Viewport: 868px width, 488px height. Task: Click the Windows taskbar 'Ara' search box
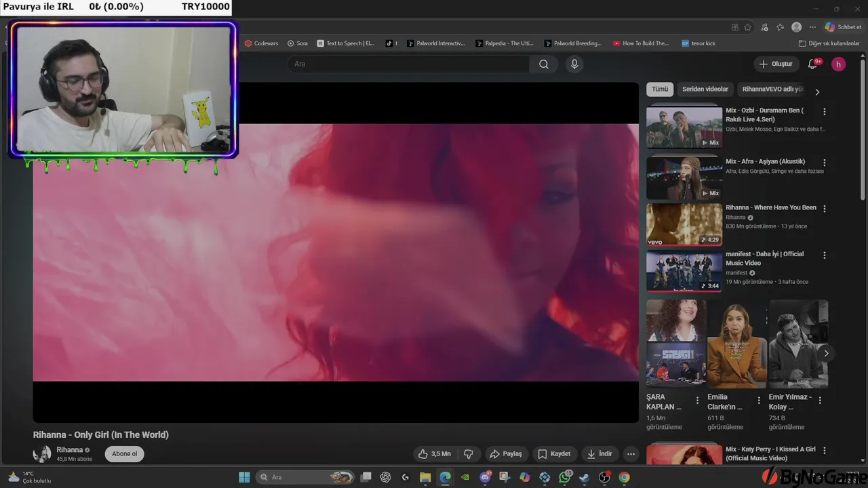304,477
